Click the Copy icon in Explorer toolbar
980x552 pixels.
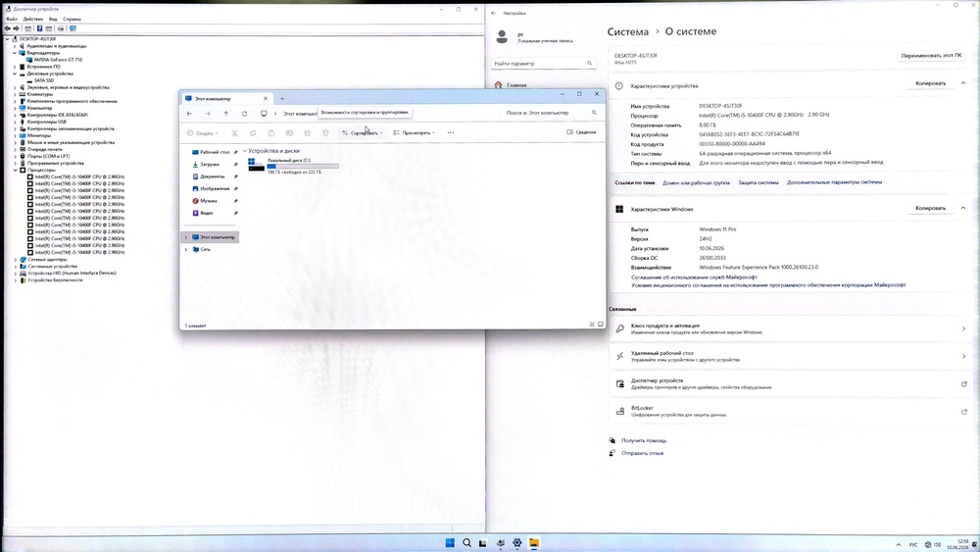253,133
